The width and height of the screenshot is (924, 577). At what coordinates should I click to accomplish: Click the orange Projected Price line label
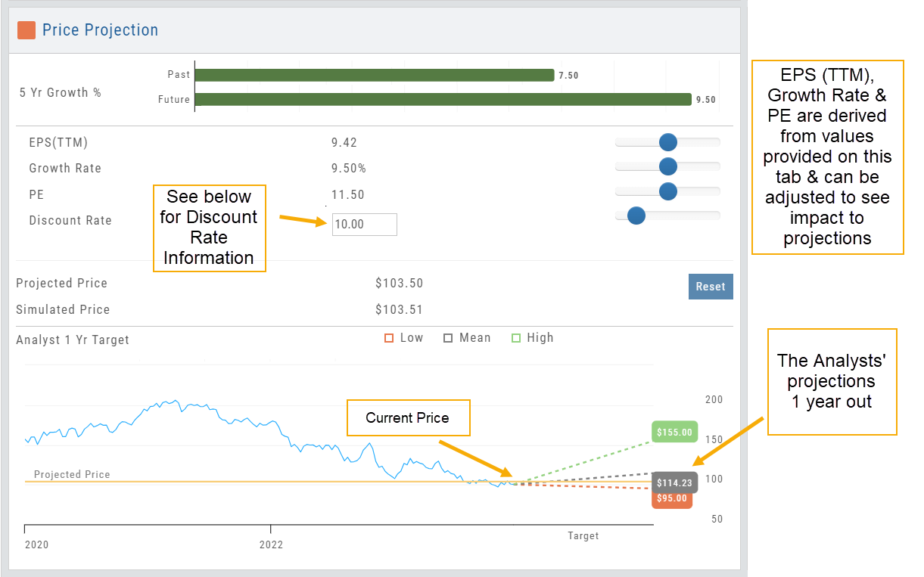[72, 475]
